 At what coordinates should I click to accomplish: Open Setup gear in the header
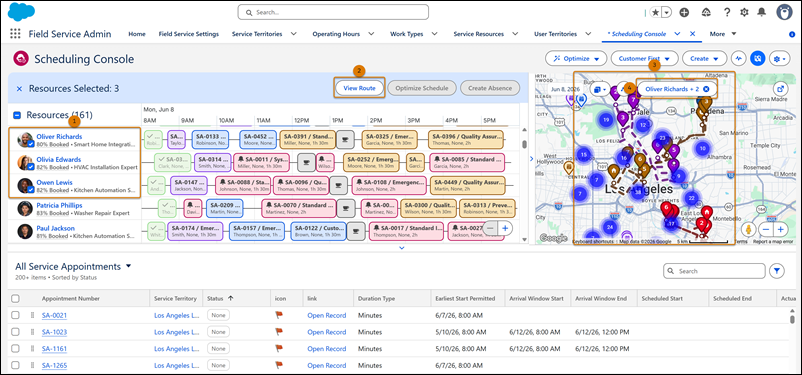click(744, 12)
